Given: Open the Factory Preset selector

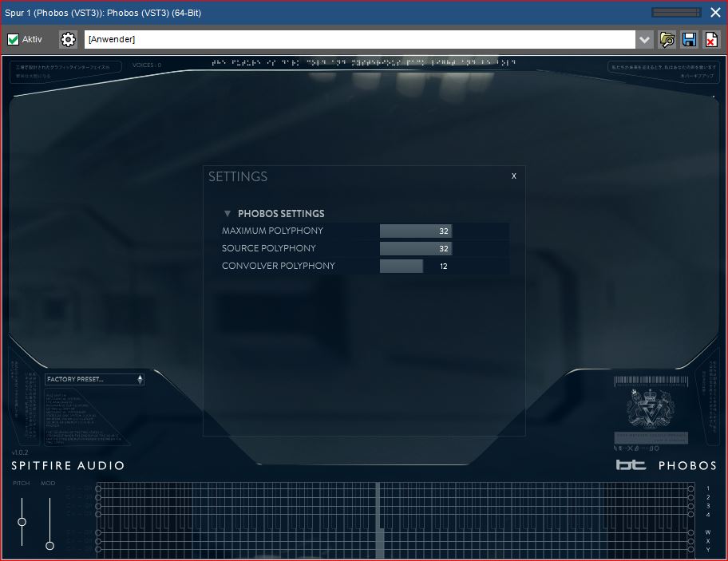Looking at the screenshot, I should 94,379.
